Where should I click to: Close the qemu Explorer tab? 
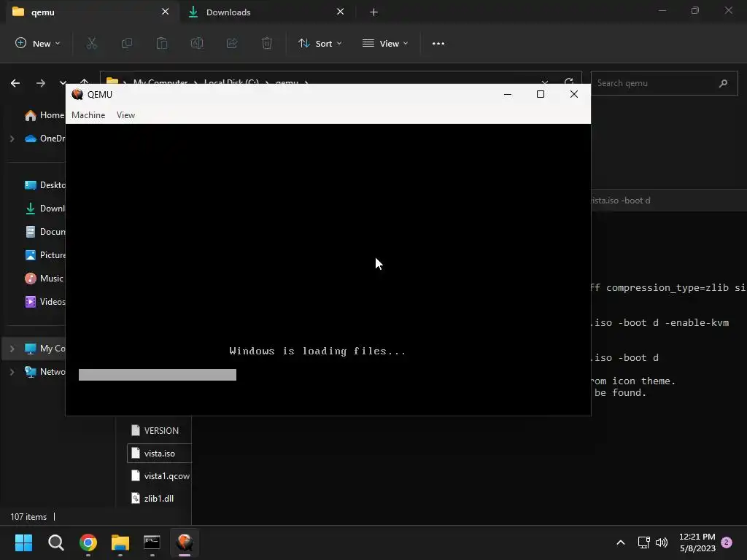(x=166, y=12)
